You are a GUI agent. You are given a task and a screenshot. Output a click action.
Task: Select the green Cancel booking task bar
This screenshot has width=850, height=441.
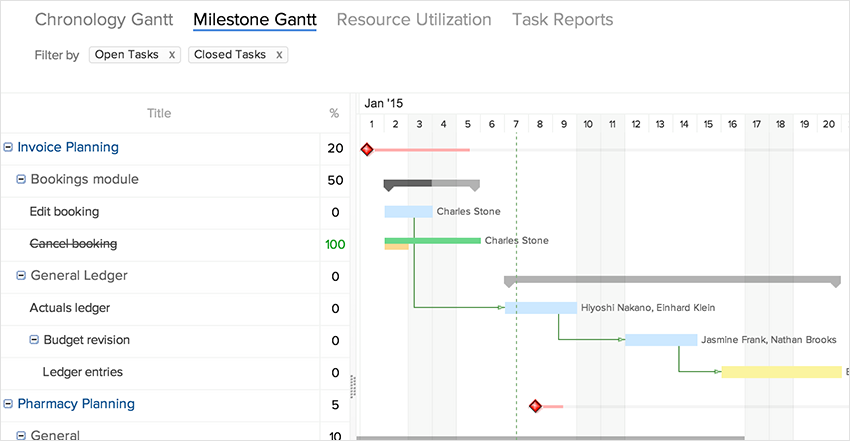[x=432, y=241]
